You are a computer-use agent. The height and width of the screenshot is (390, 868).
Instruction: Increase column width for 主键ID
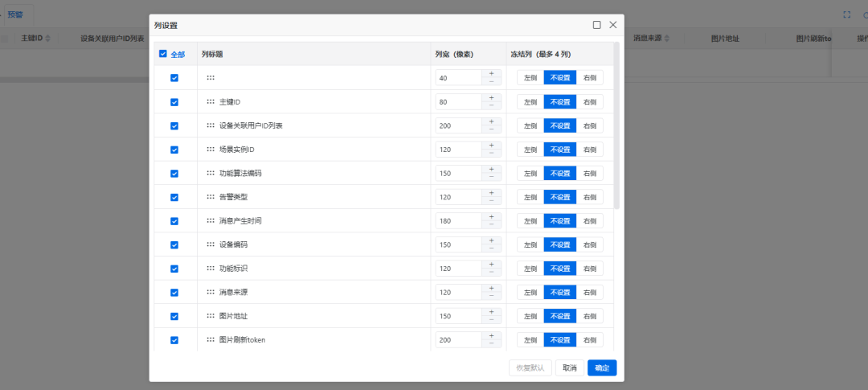click(492, 98)
